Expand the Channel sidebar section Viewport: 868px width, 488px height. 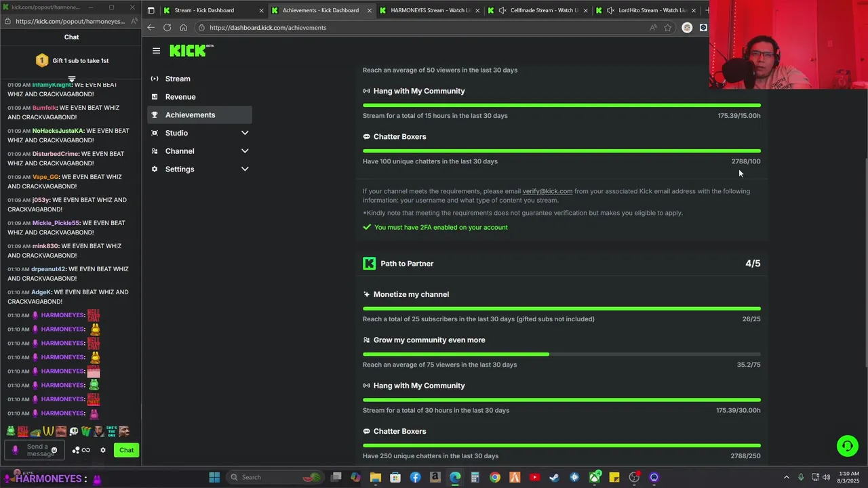click(x=199, y=151)
